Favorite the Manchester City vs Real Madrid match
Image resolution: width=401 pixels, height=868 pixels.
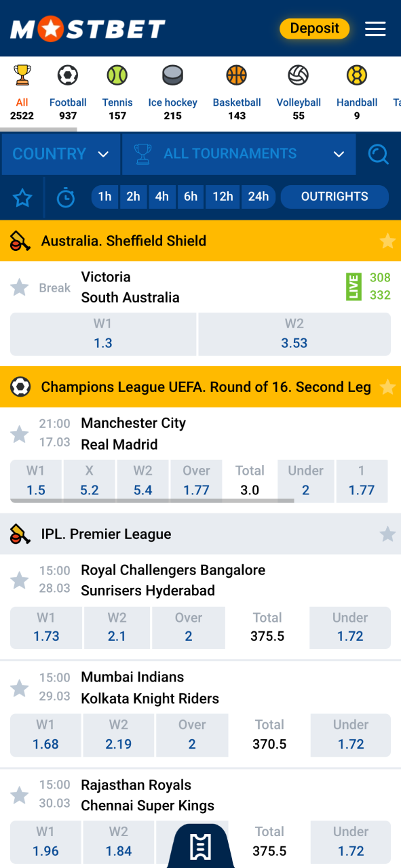click(x=20, y=433)
